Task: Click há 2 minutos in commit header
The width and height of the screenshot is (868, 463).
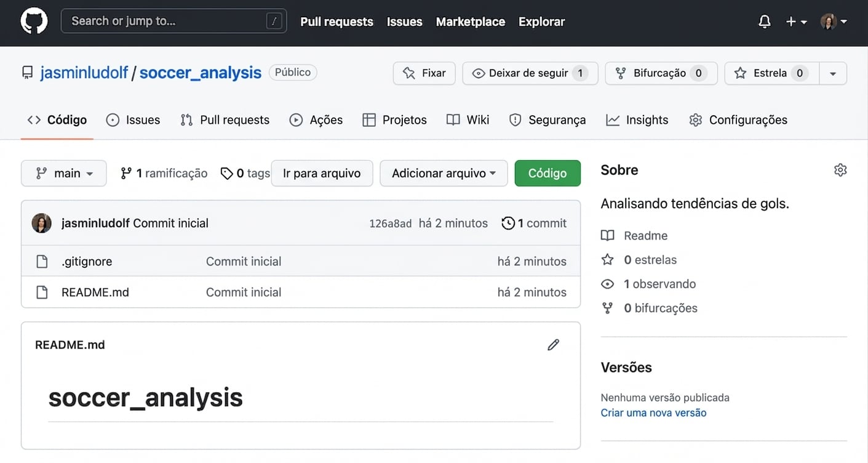Action: pos(453,223)
